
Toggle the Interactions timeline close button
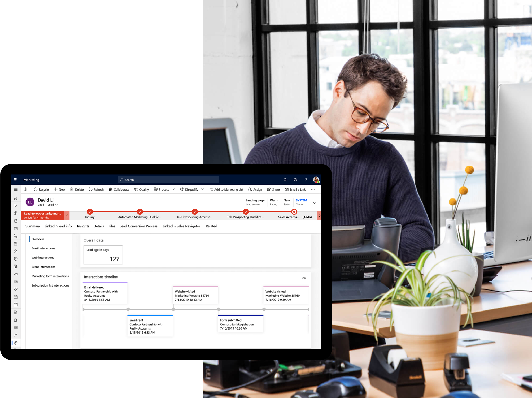tap(304, 277)
